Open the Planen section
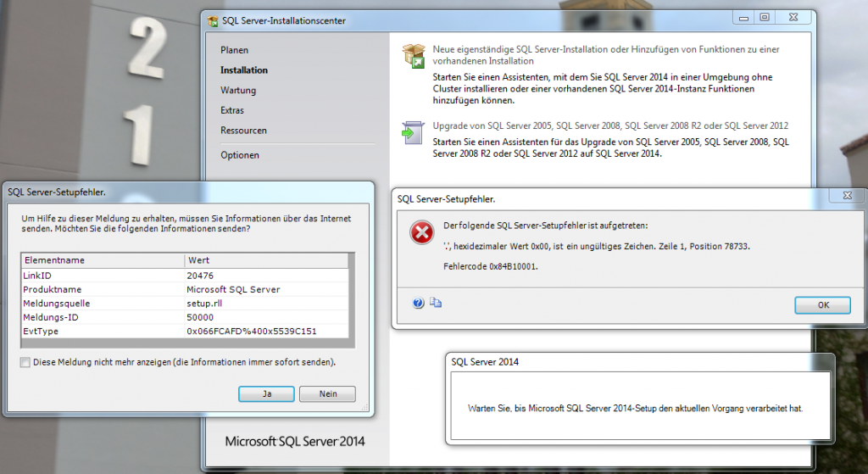Viewport: 868px width, 474px height. click(234, 50)
